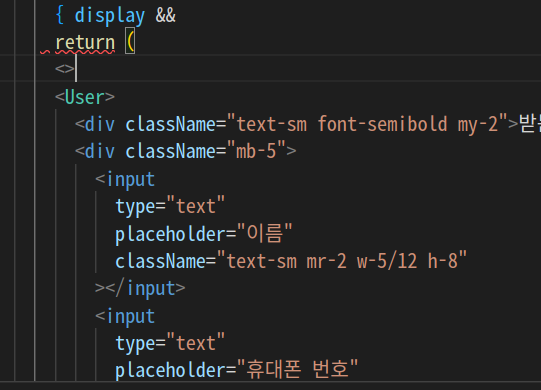Click the '></input>' closing tag
Image resolution: width=541 pixels, height=390 pixels.
pos(140,288)
